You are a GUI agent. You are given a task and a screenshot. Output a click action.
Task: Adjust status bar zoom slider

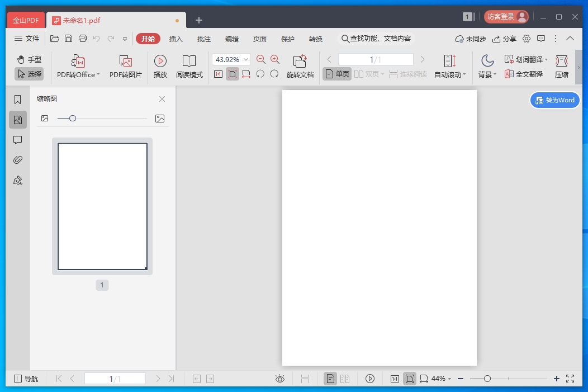coord(487,379)
